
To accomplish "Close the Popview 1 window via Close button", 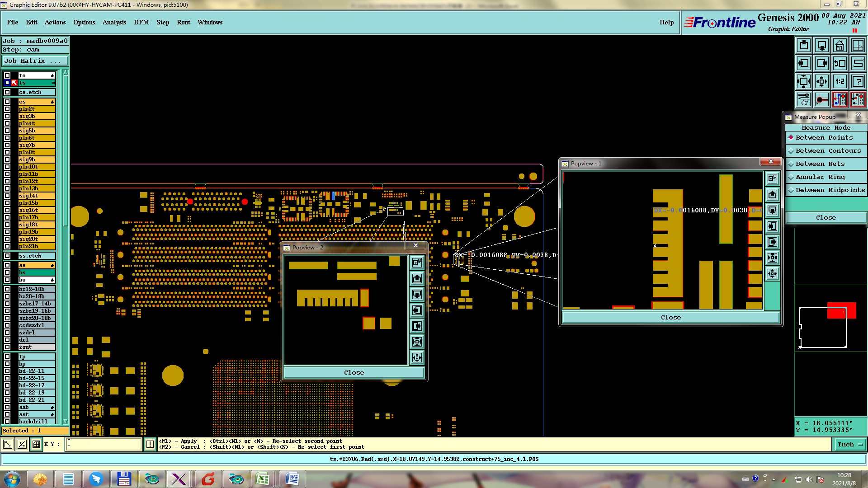I will (670, 318).
